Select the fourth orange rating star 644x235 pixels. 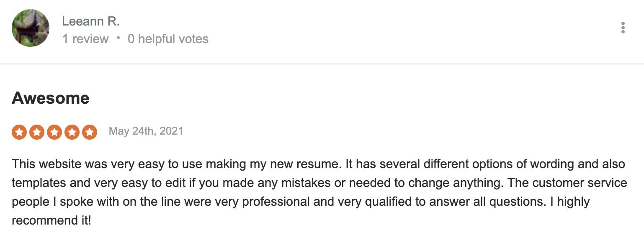coord(72,132)
